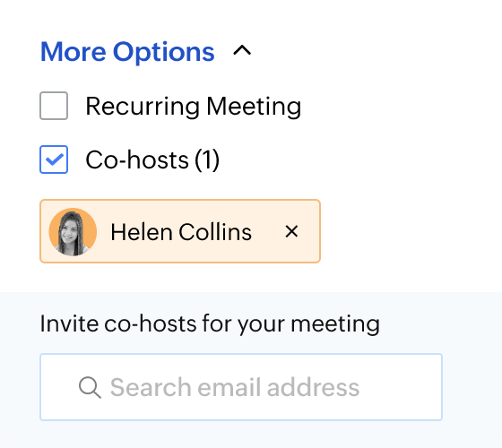Uncheck the Co-hosts checkbox

tap(54, 159)
